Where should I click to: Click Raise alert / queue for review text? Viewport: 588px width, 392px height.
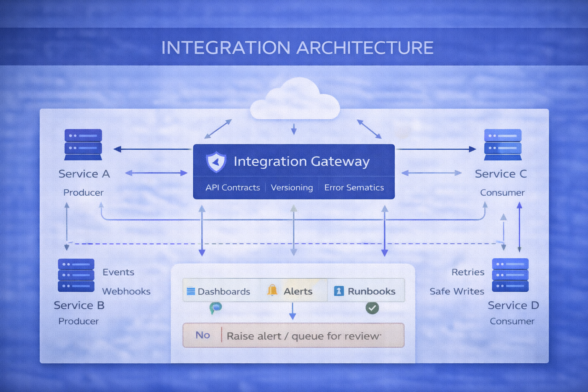click(x=304, y=336)
